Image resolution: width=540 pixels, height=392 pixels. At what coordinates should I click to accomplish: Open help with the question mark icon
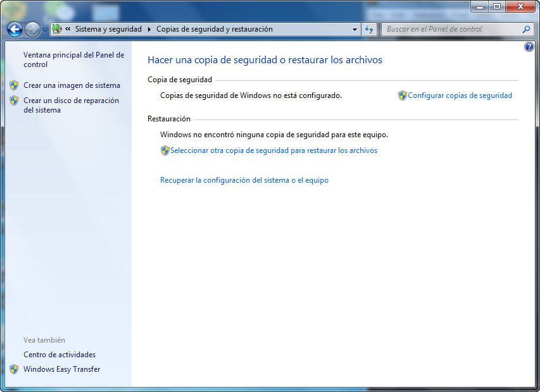(x=529, y=47)
